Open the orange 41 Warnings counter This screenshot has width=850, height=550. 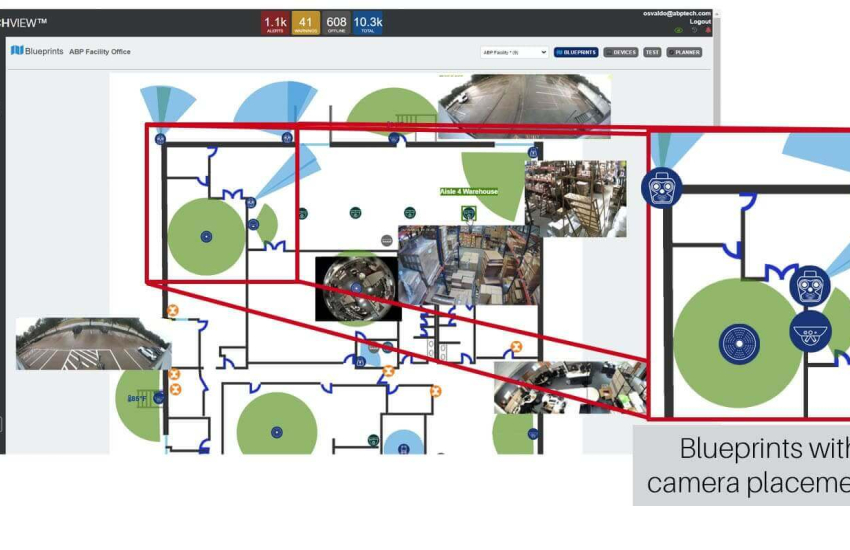[x=305, y=23]
